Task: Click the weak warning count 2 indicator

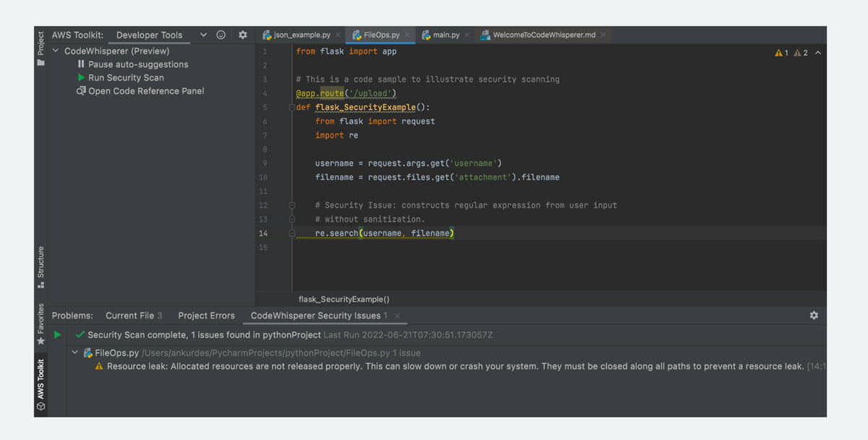Action: tap(801, 53)
